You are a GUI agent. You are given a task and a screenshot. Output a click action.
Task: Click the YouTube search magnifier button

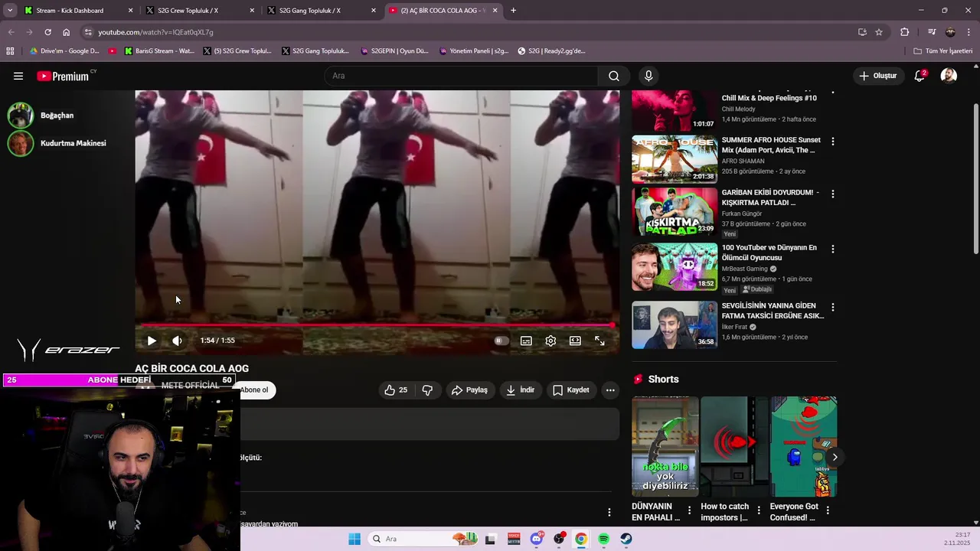tap(614, 76)
